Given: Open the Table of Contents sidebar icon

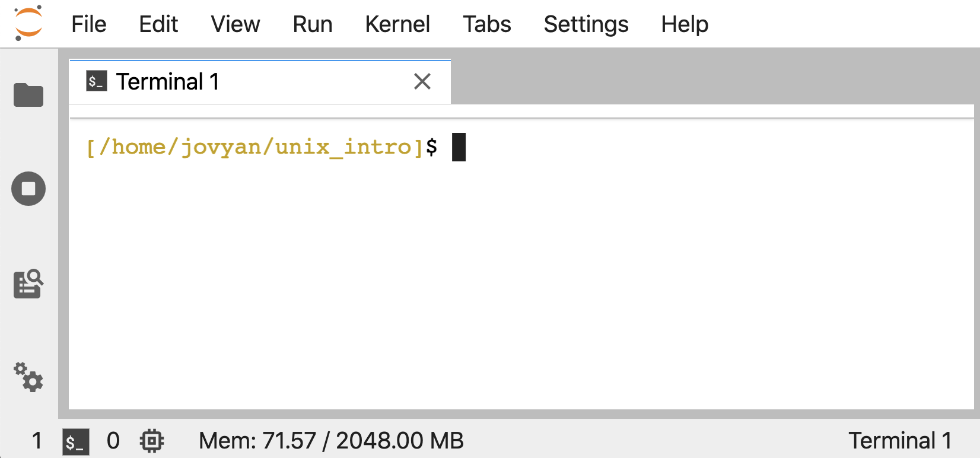Looking at the screenshot, I should (28, 284).
